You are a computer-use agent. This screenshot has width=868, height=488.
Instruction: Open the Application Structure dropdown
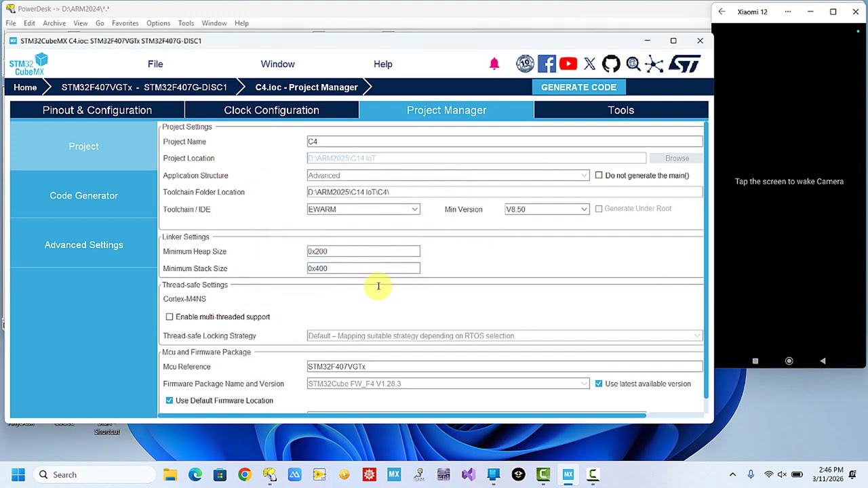click(x=448, y=176)
